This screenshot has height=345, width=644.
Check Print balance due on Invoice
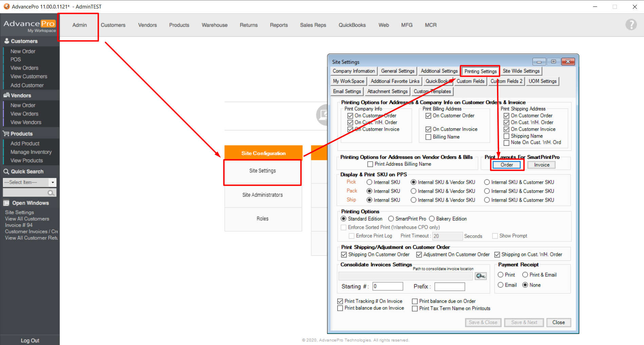pos(340,308)
